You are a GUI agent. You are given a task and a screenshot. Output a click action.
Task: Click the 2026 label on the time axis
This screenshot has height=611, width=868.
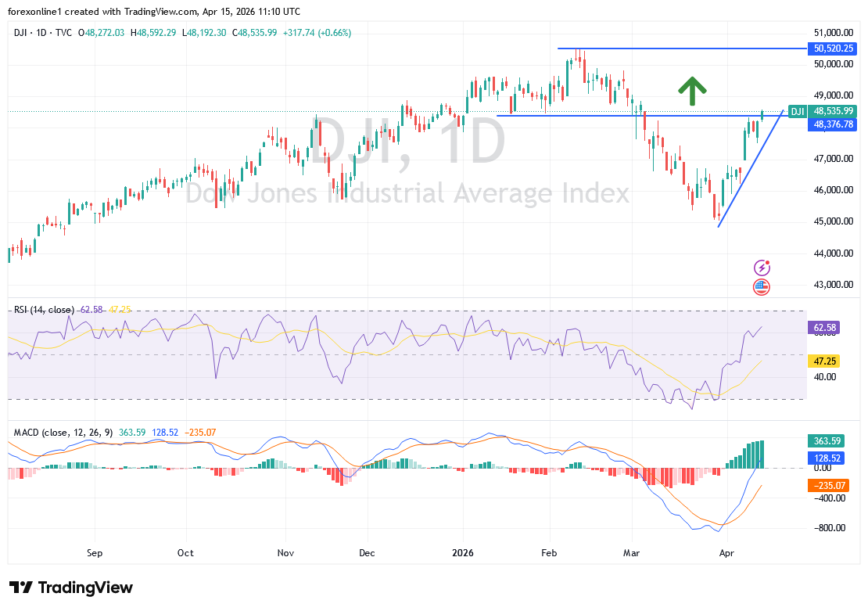pyautogui.click(x=463, y=552)
